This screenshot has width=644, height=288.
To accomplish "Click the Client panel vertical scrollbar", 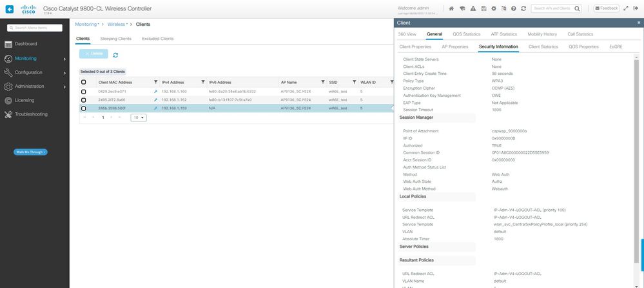I will 637,160.
